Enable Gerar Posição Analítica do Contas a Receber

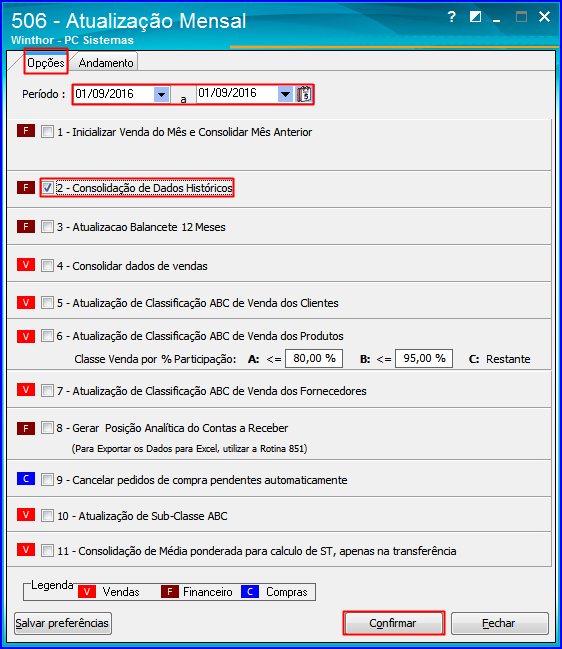(47, 428)
